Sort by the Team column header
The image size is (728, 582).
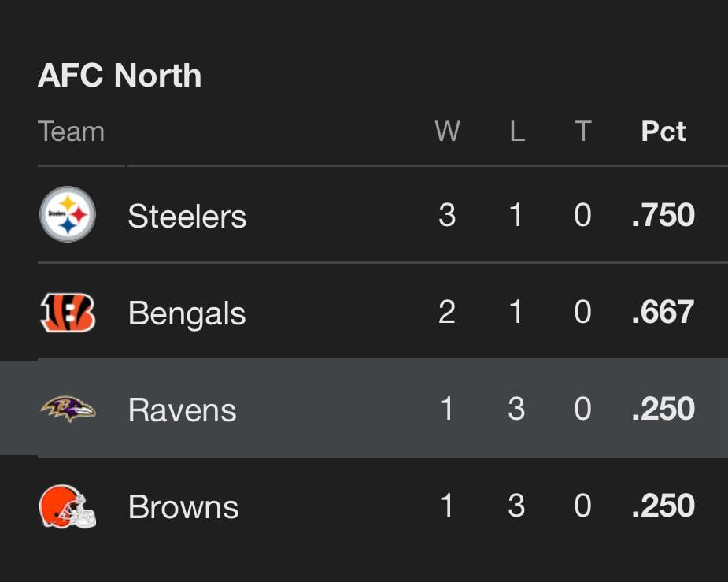click(72, 132)
